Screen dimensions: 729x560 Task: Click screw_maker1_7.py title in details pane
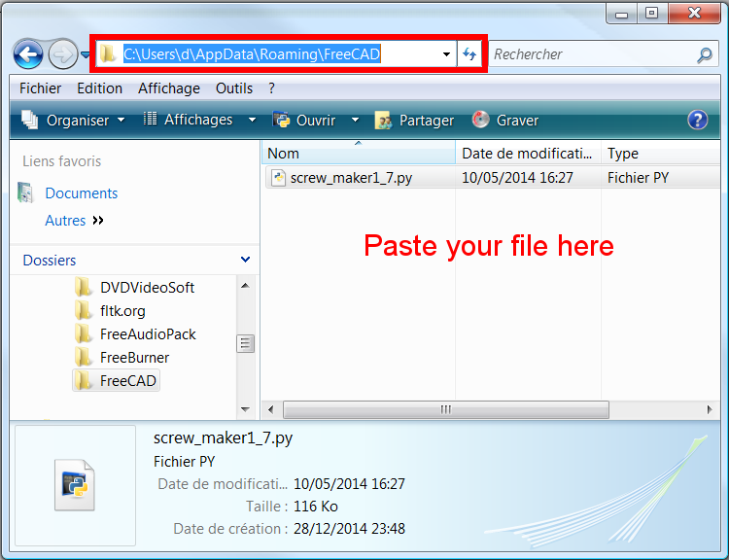pyautogui.click(x=224, y=438)
